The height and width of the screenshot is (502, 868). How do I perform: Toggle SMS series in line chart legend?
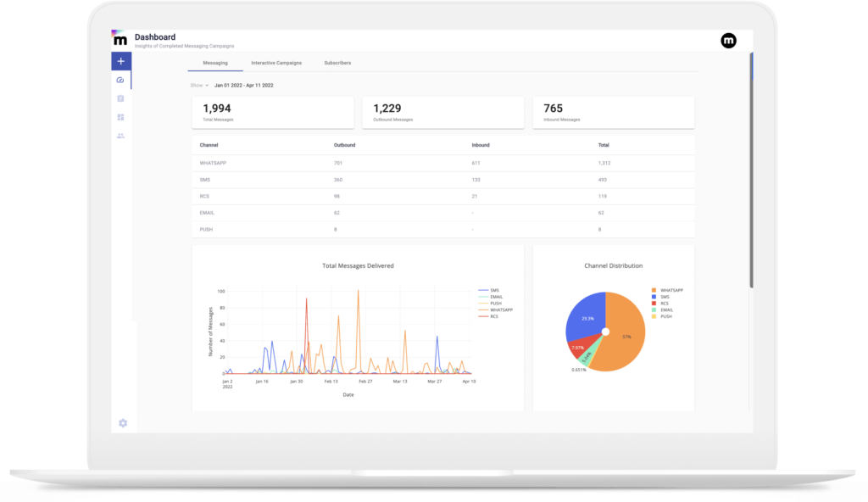489,290
